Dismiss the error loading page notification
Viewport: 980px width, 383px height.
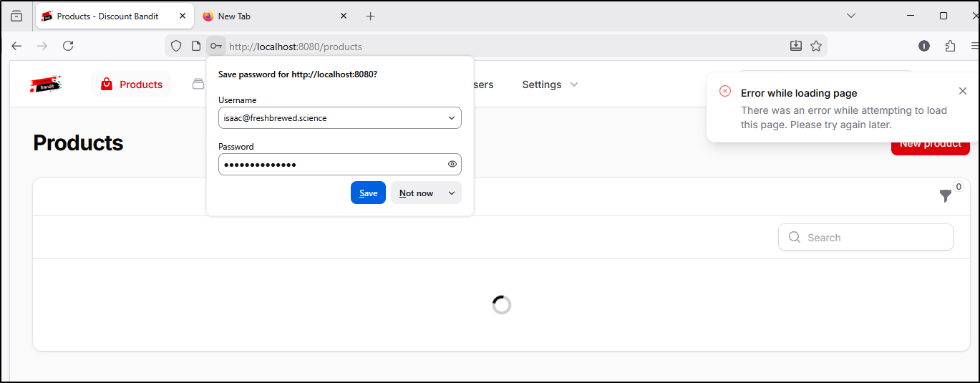tap(963, 91)
